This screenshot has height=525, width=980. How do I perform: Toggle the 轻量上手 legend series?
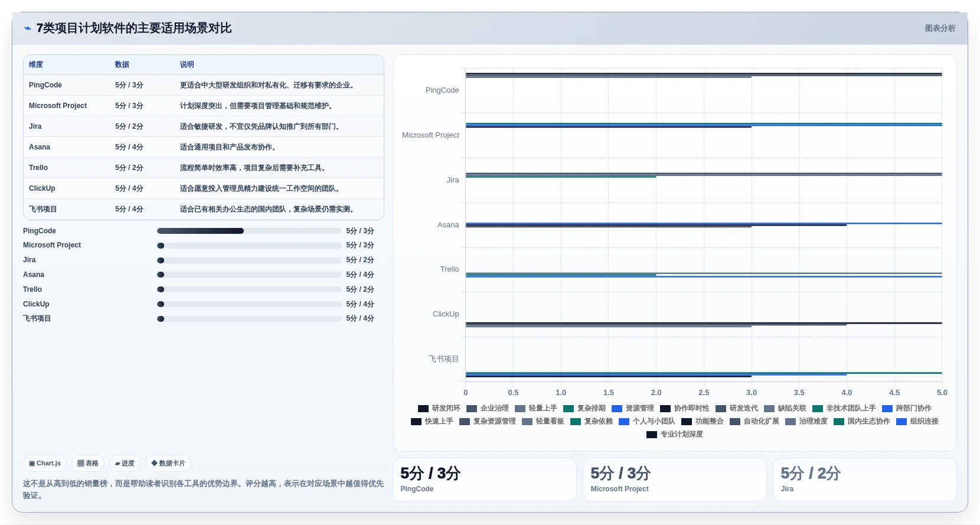pos(536,409)
